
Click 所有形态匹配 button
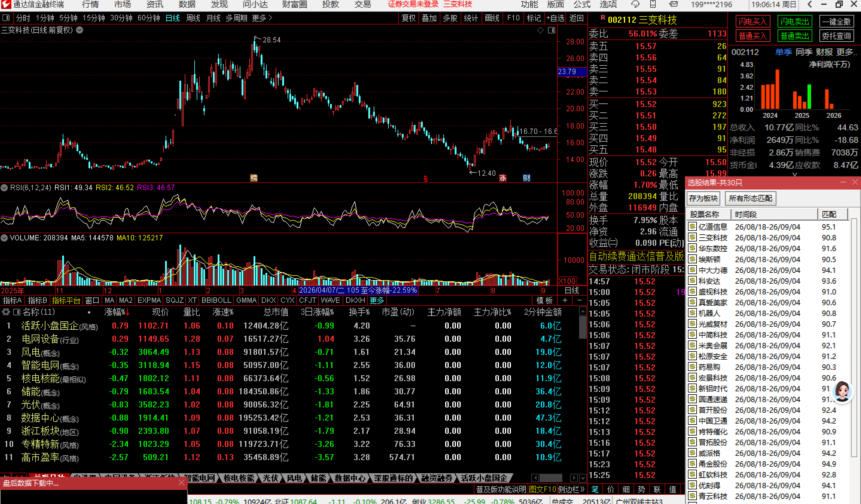(x=750, y=198)
